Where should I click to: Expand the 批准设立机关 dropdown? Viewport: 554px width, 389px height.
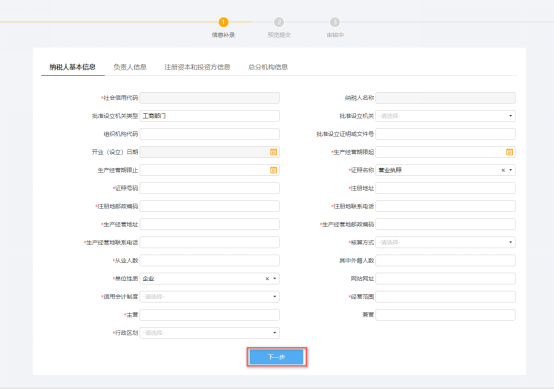[511, 116]
